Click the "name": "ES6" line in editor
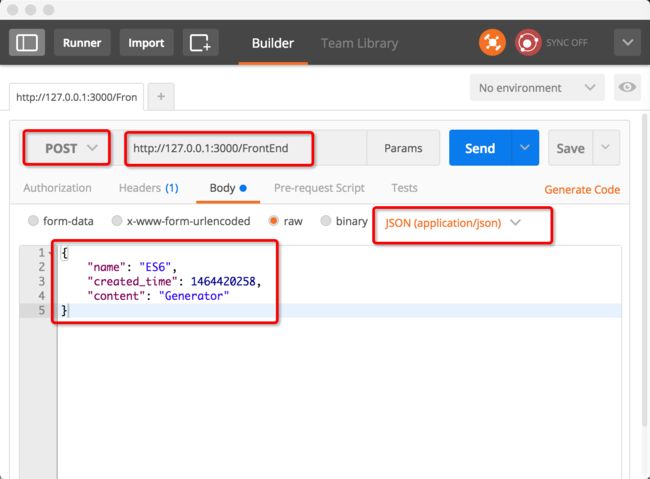 pos(132,267)
